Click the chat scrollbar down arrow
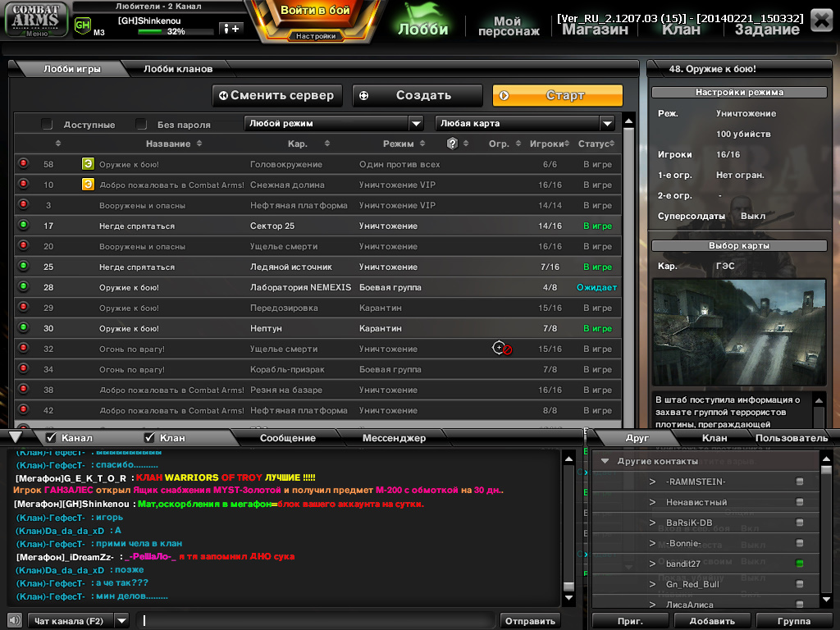840x630 pixels. 569,597
